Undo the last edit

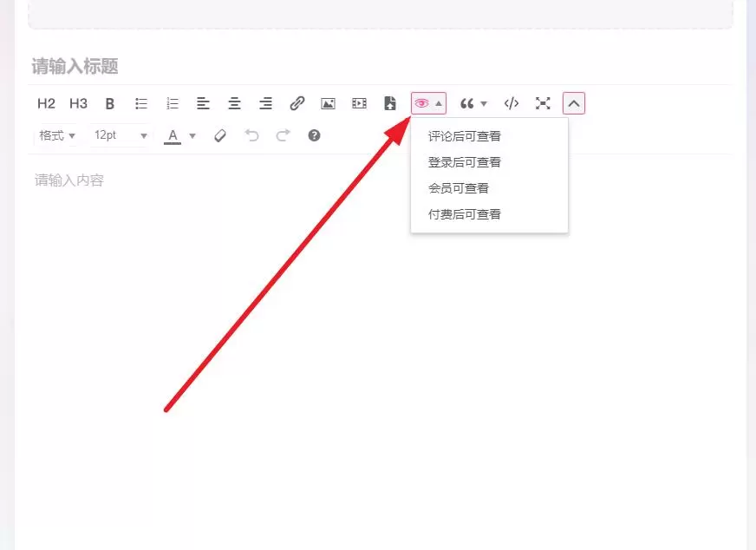251,135
